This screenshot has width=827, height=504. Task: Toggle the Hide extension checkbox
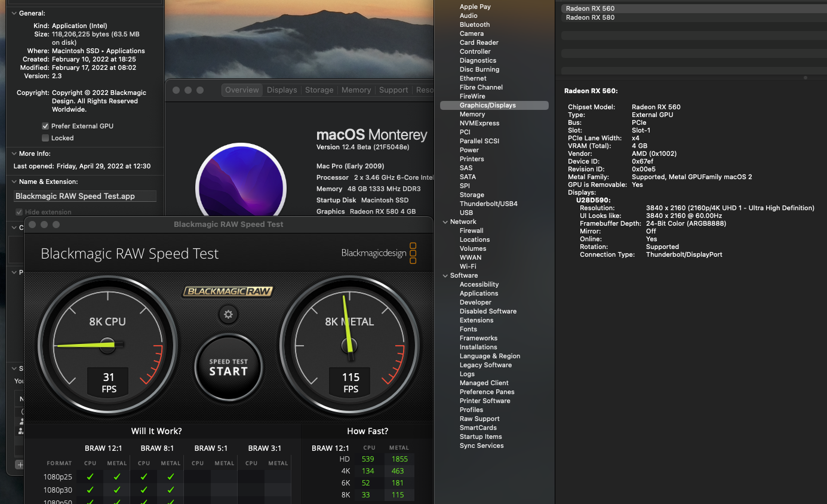point(19,212)
